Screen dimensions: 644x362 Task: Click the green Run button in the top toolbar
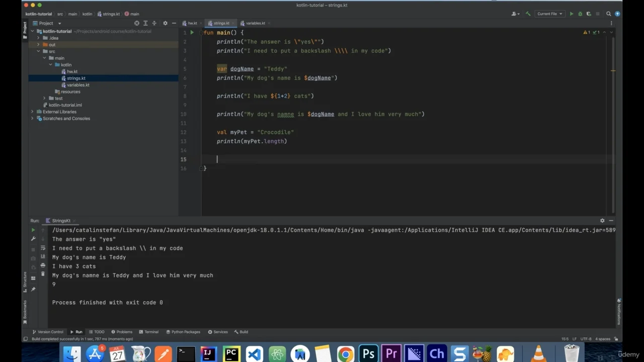(x=571, y=14)
